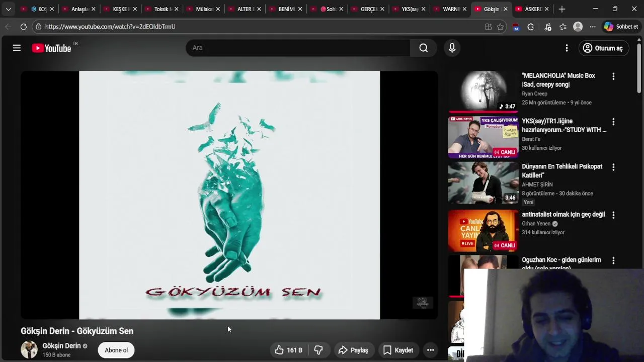Click the Berat Fe channel name
Viewport: 644px width, 362px height.
tap(531, 139)
